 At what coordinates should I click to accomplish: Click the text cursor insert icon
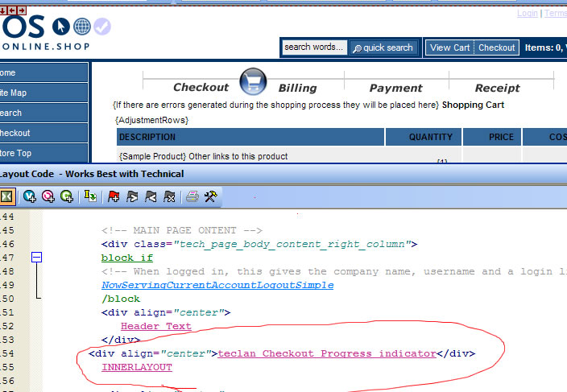click(91, 196)
